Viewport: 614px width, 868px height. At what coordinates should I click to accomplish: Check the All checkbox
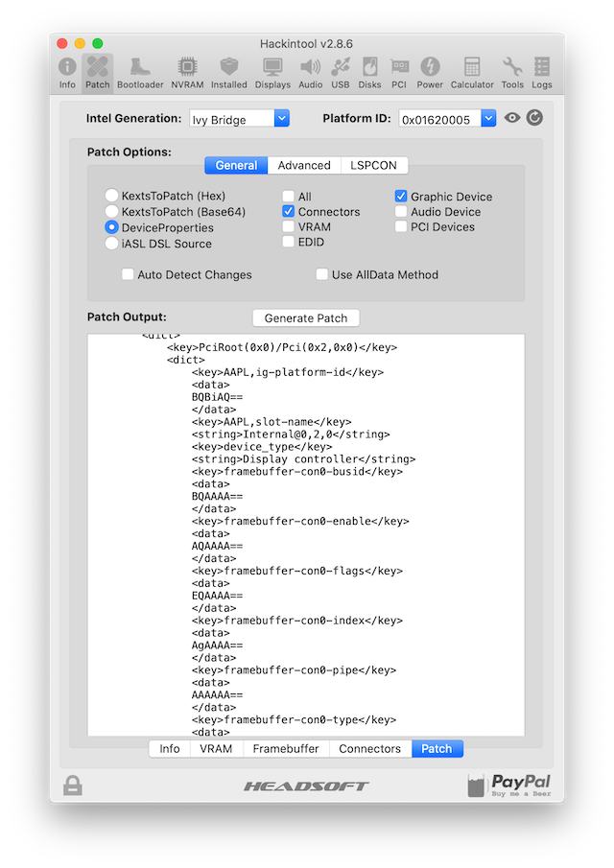click(288, 196)
